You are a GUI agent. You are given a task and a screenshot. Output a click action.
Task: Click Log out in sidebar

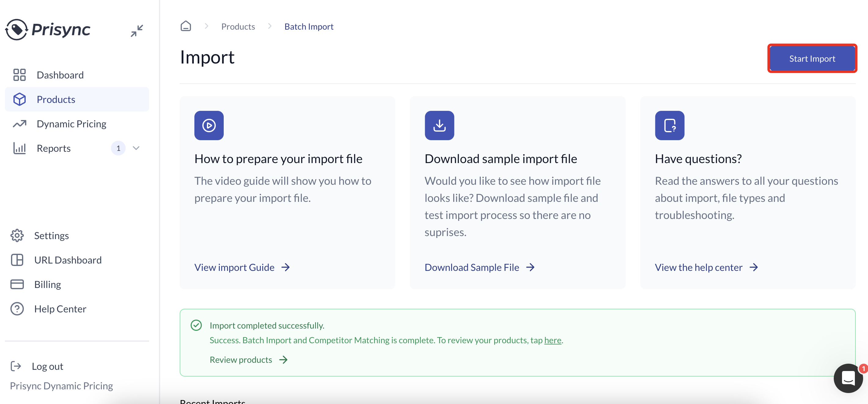(x=47, y=366)
